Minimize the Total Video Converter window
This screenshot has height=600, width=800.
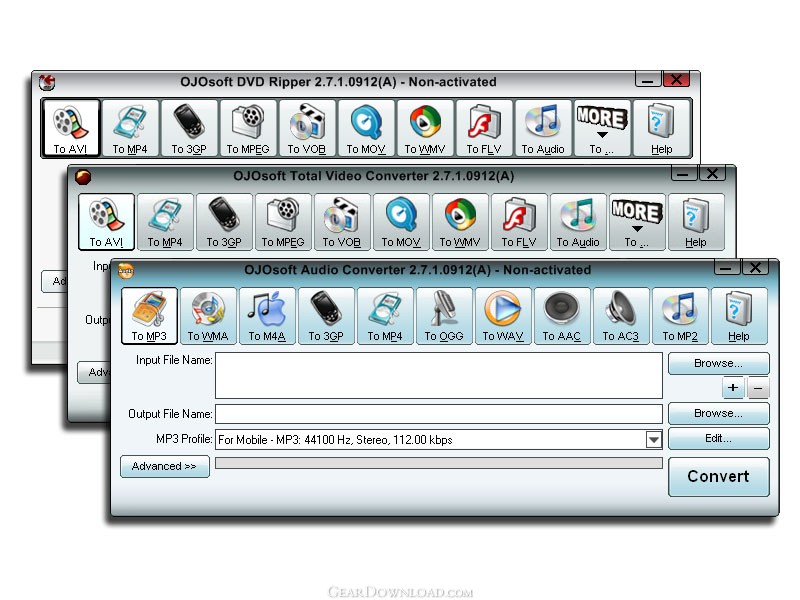tap(684, 173)
